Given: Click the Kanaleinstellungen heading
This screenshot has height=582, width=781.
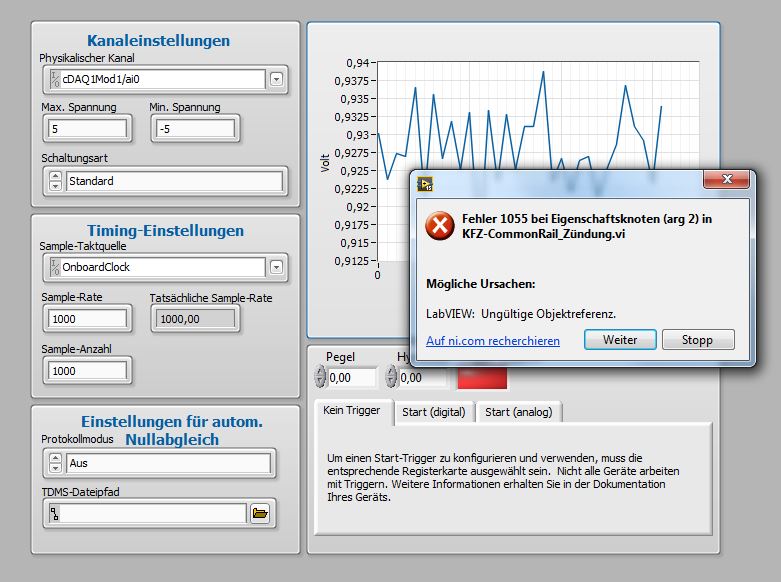Looking at the screenshot, I should [x=158, y=40].
